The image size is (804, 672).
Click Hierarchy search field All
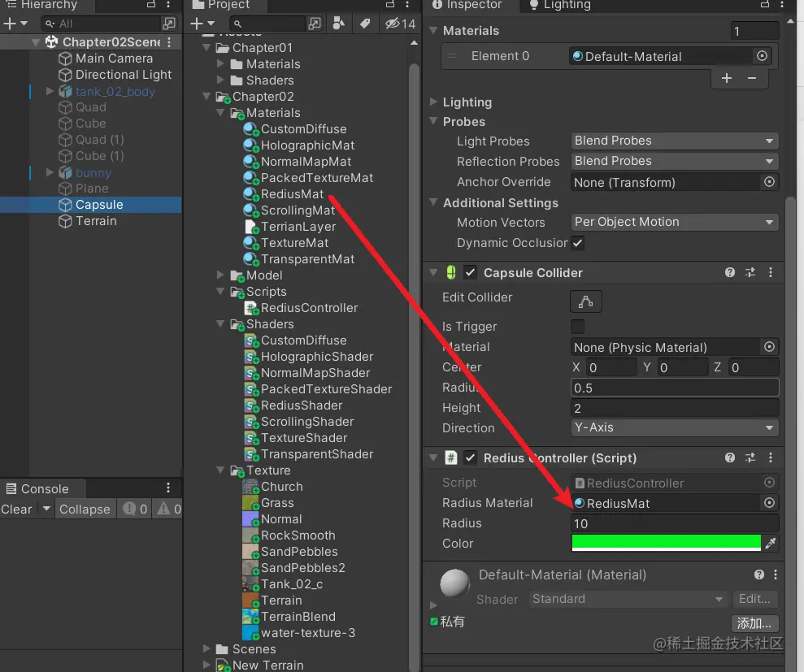101,24
